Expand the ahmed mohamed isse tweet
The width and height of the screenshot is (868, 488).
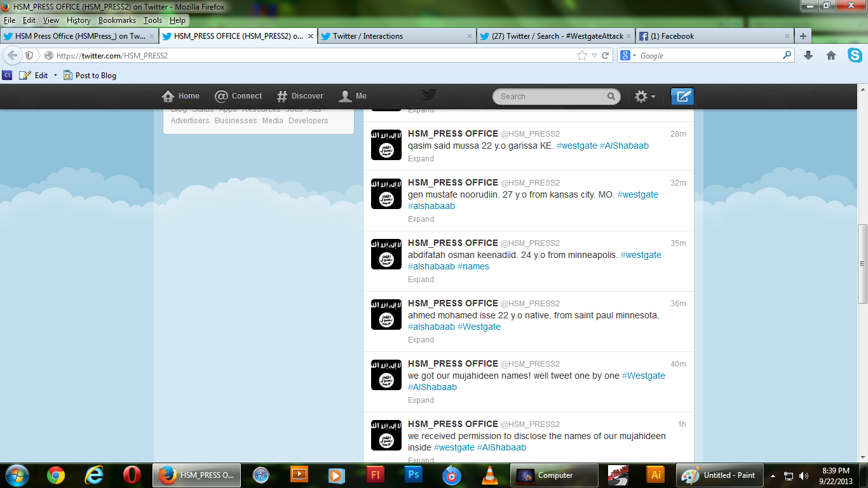tap(421, 340)
